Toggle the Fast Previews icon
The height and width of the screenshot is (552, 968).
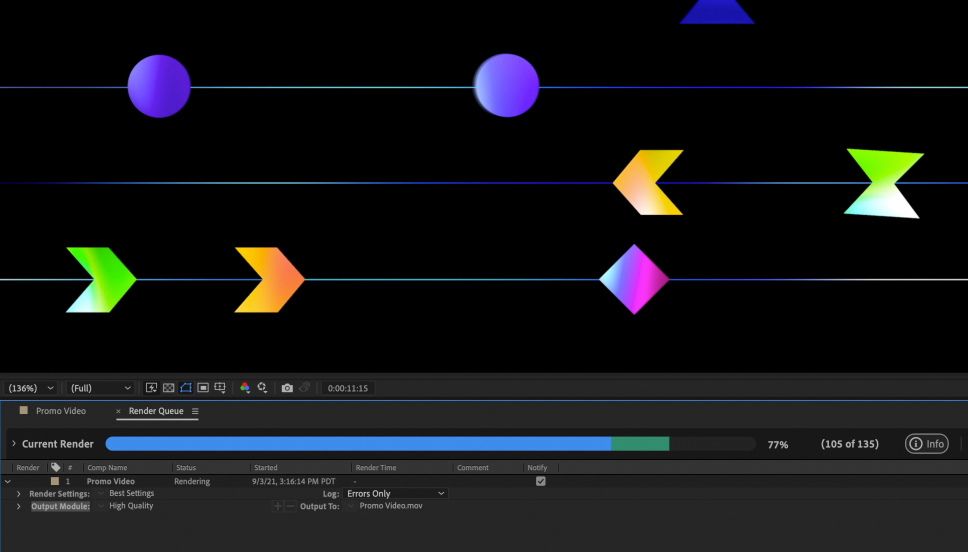151,388
